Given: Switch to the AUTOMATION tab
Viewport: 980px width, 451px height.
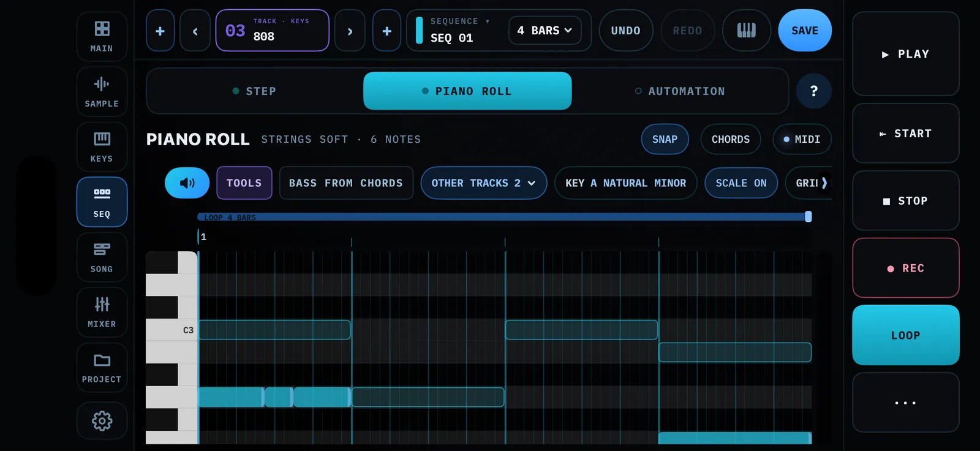Looking at the screenshot, I should click(x=680, y=91).
